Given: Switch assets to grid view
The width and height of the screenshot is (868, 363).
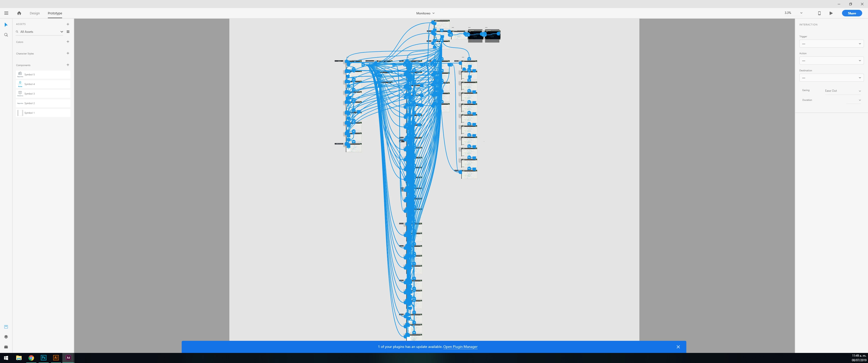Looking at the screenshot, I should coord(68,32).
